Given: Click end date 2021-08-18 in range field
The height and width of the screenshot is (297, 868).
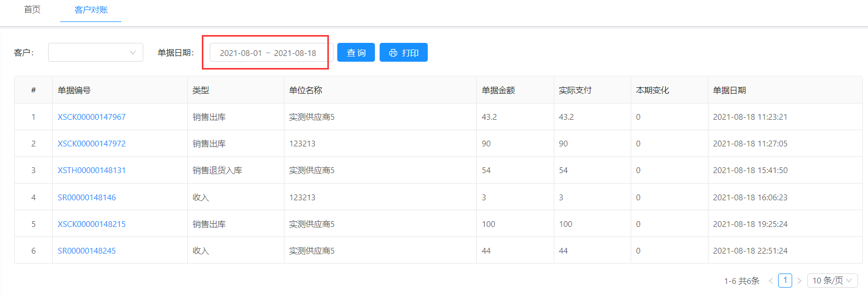Looking at the screenshot, I should point(295,53).
